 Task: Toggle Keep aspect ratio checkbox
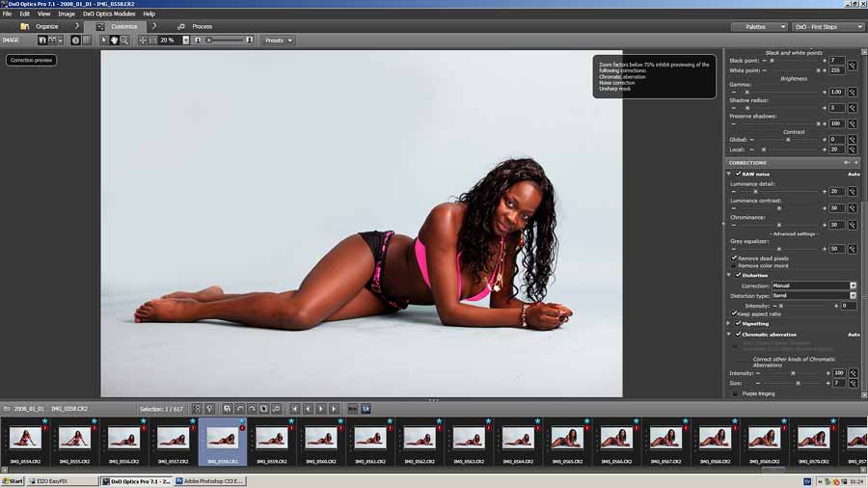[735, 313]
